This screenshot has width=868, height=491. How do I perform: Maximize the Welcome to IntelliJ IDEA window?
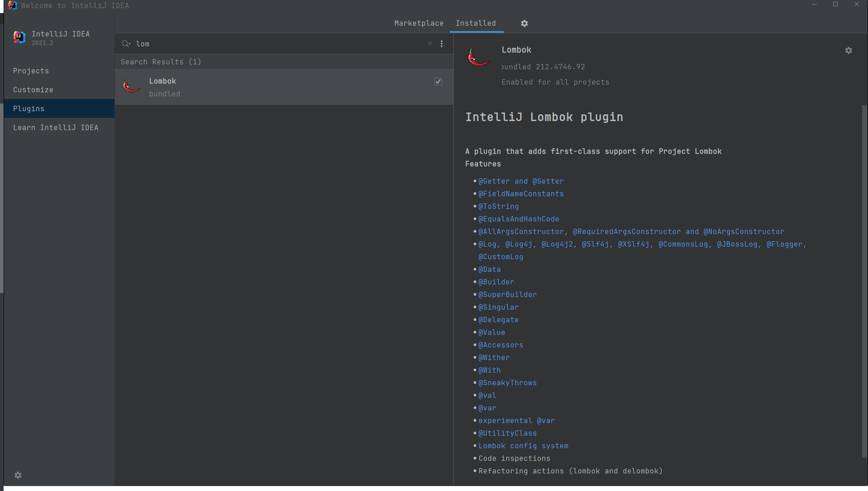pos(836,5)
